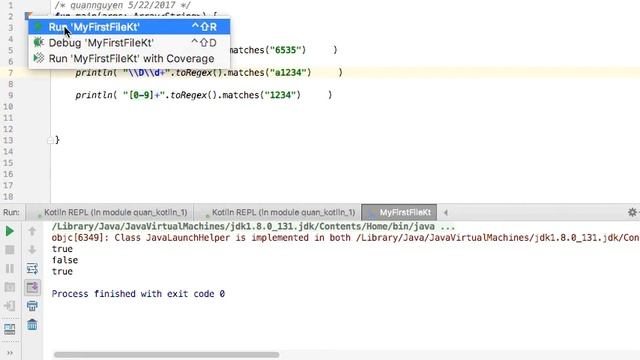The width and height of the screenshot is (640, 360).
Task: Select Run 'MyFirstFileKt' from context menu
Action: 129,27
